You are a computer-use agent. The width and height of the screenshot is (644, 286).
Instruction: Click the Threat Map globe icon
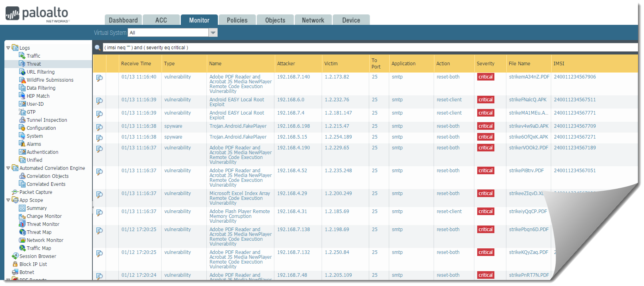pos(22,232)
